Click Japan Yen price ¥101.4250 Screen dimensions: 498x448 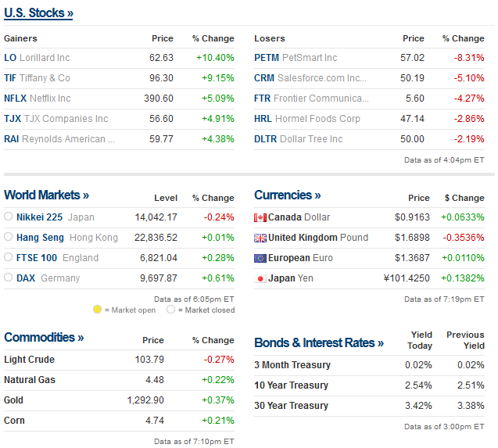point(407,278)
